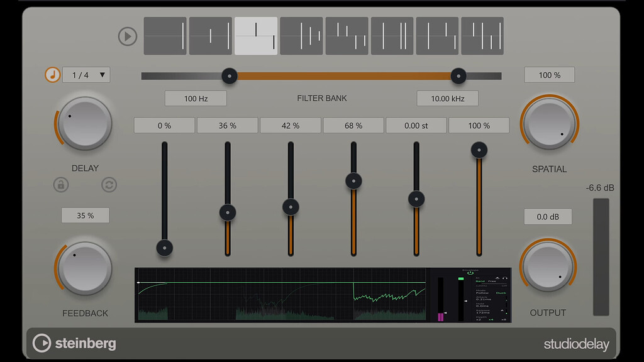
Task: Activate Duck mode in the envelope section
Action: point(501,293)
